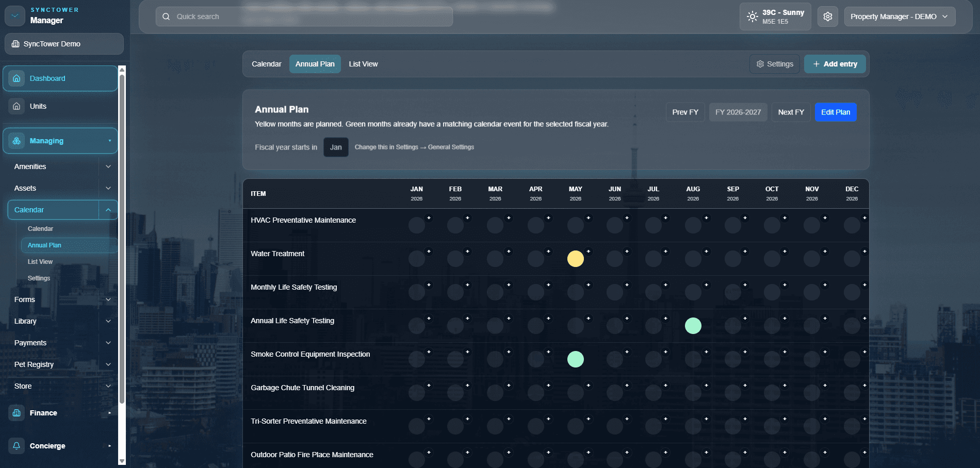Click the Quick search input field

coord(304,16)
